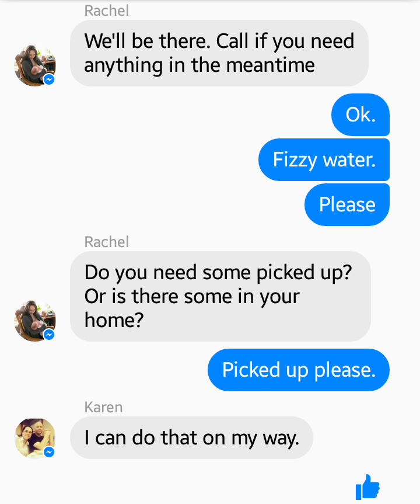Click the word 'way.' in Karen's message
420x504 pixels.
[x=281, y=439]
